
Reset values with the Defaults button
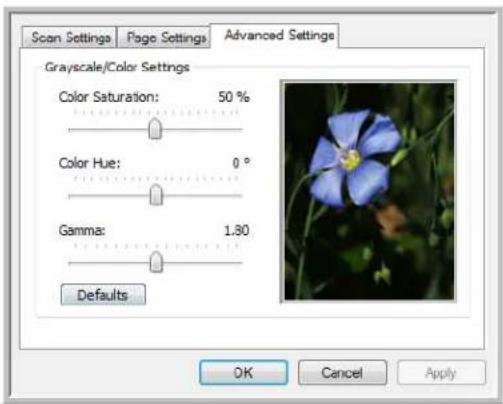(x=103, y=295)
